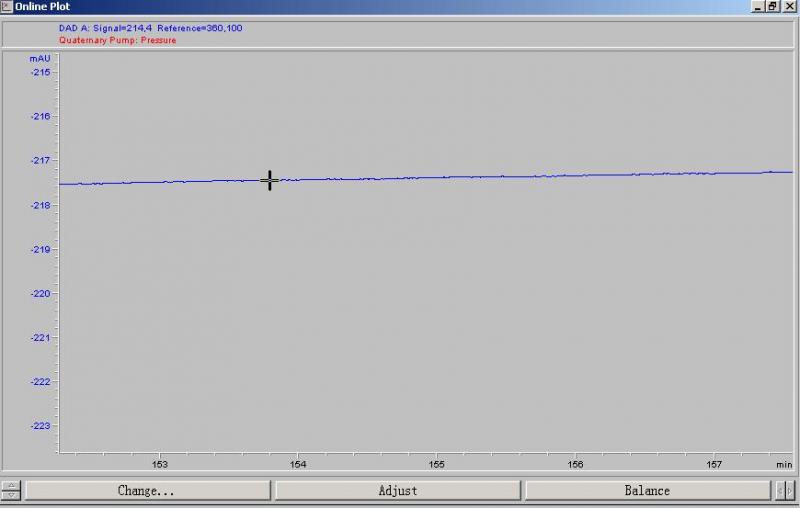Screen dimensions: 800x508
Task: Click the -221 y-axis label
Action: 40,338
